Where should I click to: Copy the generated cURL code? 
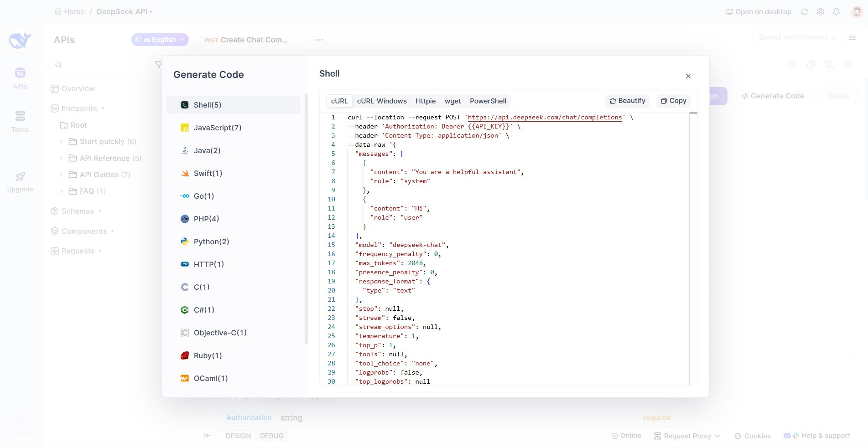pos(674,101)
